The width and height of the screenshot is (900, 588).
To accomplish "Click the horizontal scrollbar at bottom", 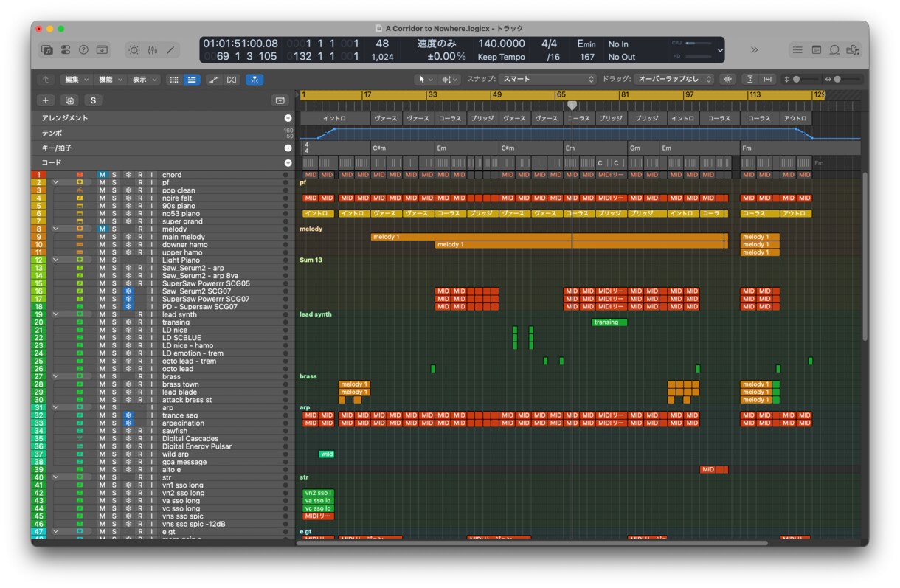I will pyautogui.click(x=531, y=543).
